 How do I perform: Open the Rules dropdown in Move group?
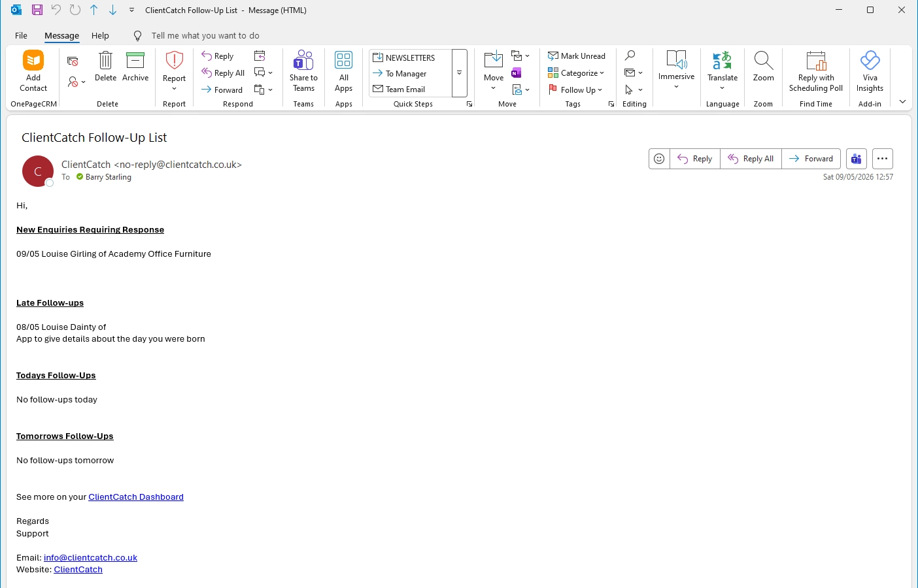pyautogui.click(x=520, y=56)
